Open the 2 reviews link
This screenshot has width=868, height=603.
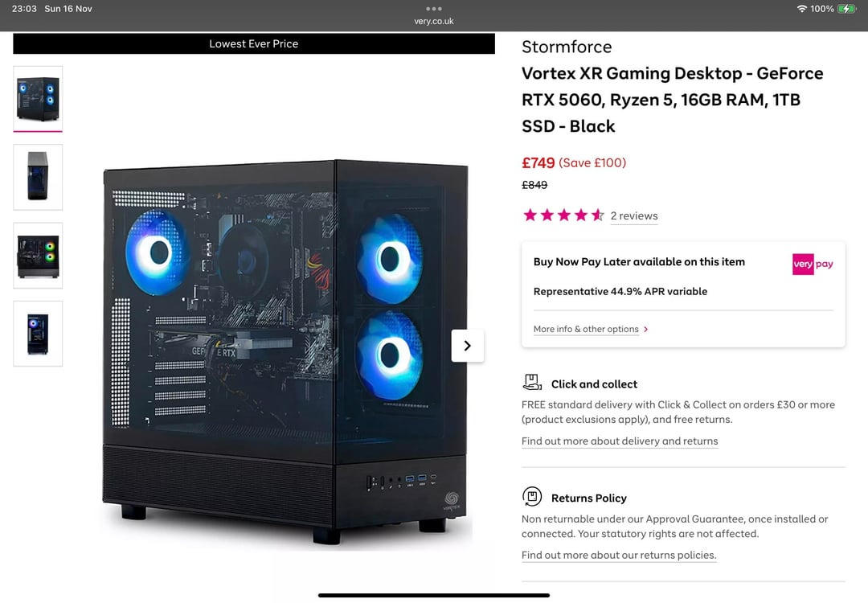[x=634, y=216]
